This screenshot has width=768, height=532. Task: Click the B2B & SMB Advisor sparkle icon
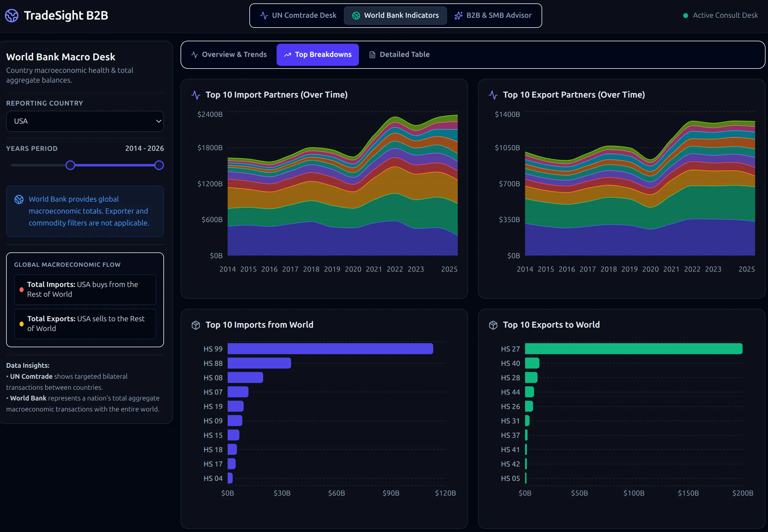[x=459, y=16]
